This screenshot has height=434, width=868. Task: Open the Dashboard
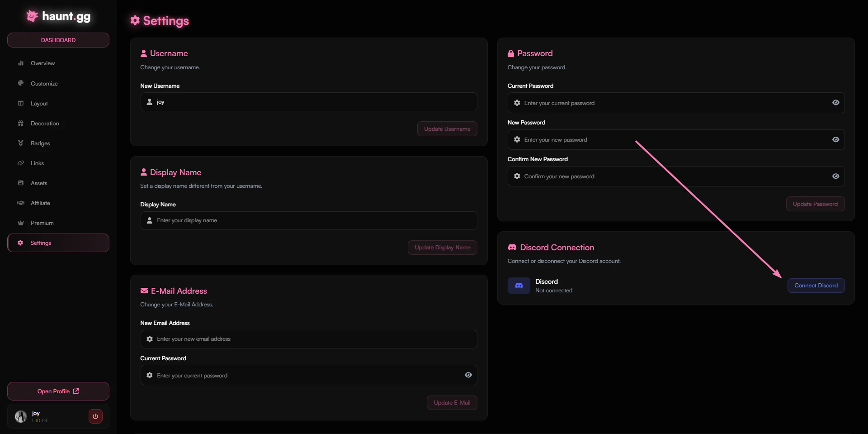pos(57,40)
